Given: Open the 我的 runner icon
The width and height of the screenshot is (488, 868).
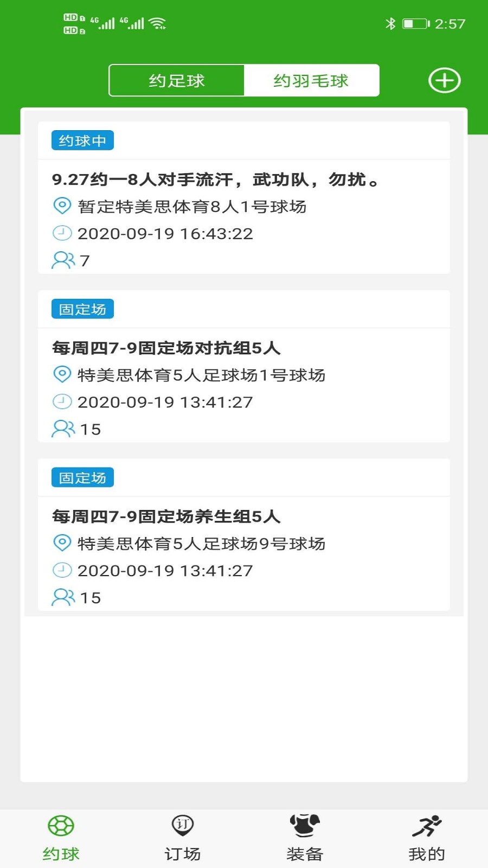Looking at the screenshot, I should click(x=427, y=826).
